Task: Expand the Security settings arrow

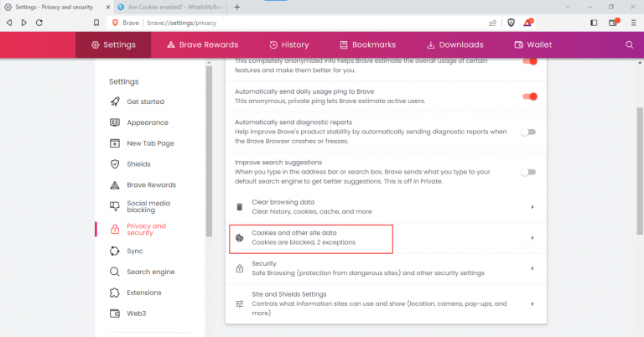Action: click(x=532, y=268)
